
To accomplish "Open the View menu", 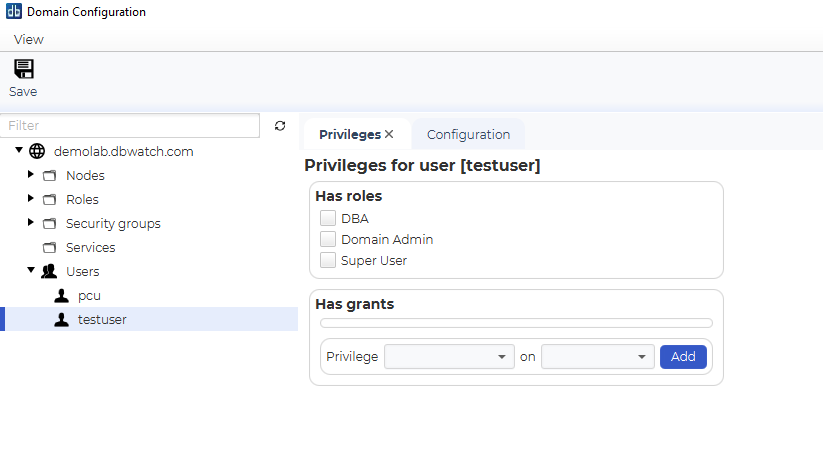I will tap(29, 40).
